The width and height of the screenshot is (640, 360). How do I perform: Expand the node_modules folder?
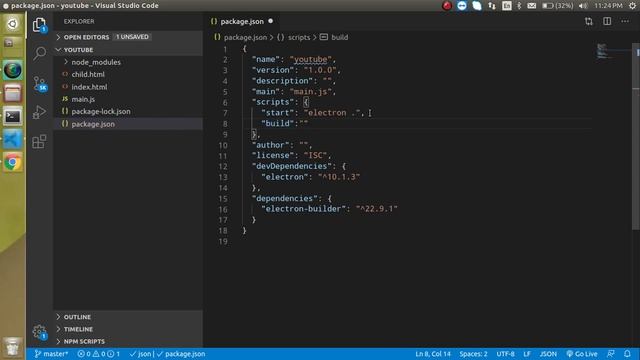[x=128, y=62]
